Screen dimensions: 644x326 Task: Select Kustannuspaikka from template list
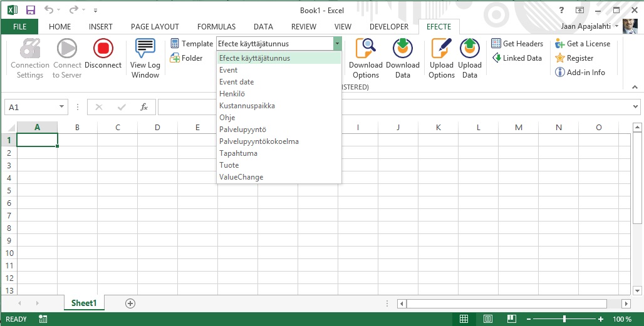click(x=279, y=106)
